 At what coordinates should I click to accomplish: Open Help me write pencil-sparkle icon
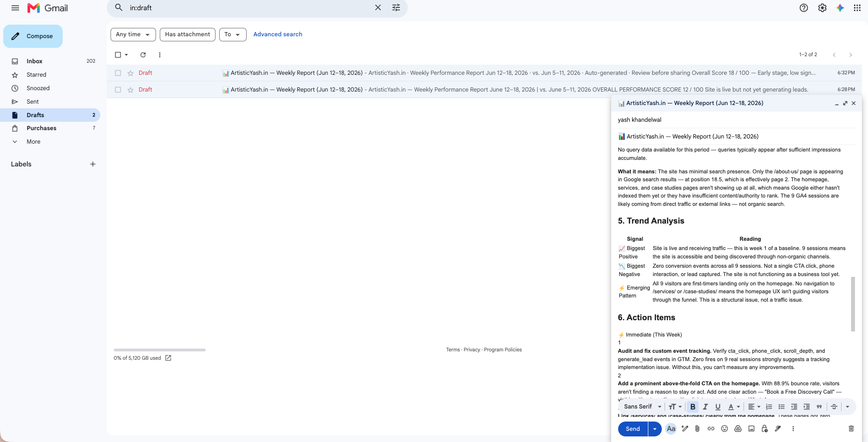(685, 429)
